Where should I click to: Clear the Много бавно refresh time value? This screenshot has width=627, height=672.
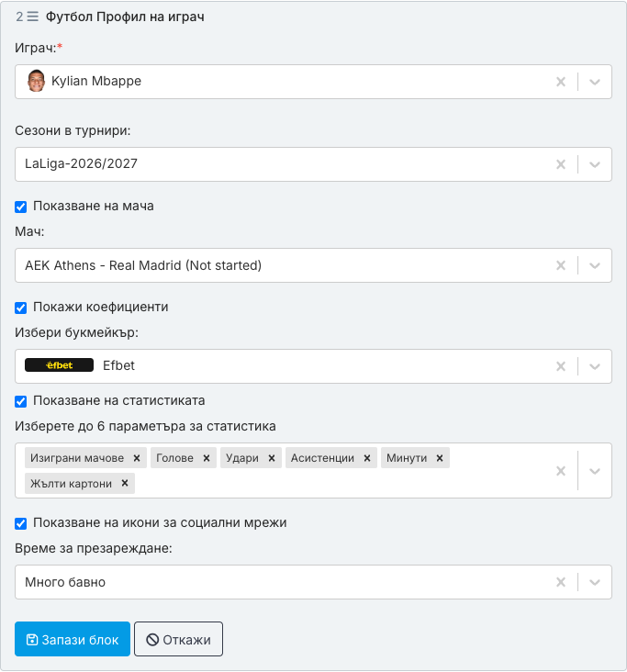(561, 582)
